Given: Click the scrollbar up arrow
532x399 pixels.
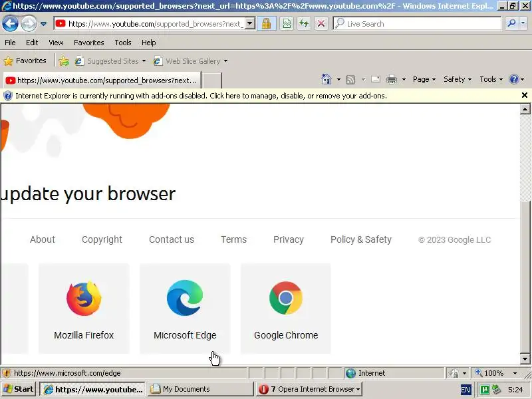Looking at the screenshot, I should point(525,109).
